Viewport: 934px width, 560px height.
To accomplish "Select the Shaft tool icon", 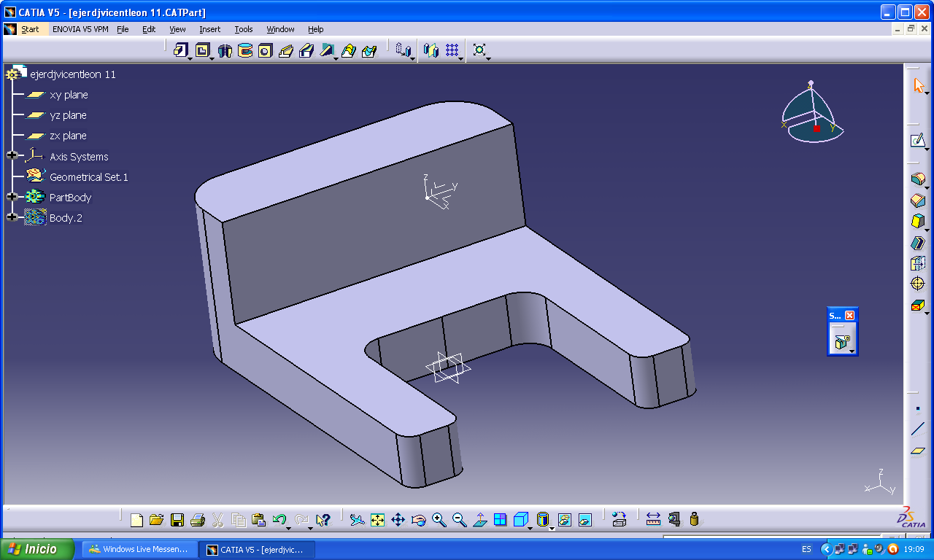I will [x=225, y=50].
